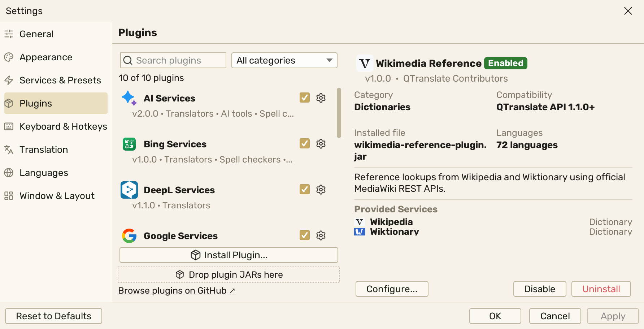Click the Languages globe icon
This screenshot has height=329, width=644.
coord(9,173)
